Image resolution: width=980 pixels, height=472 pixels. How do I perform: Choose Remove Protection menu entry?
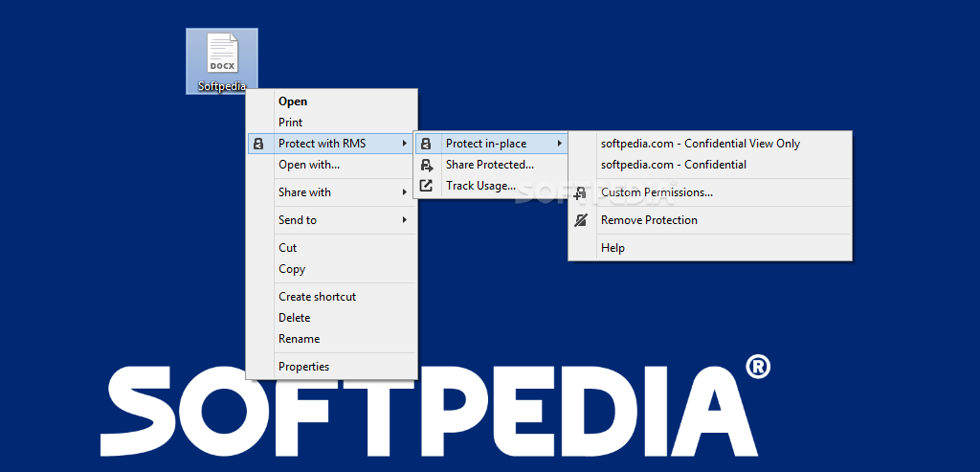click(x=710, y=220)
